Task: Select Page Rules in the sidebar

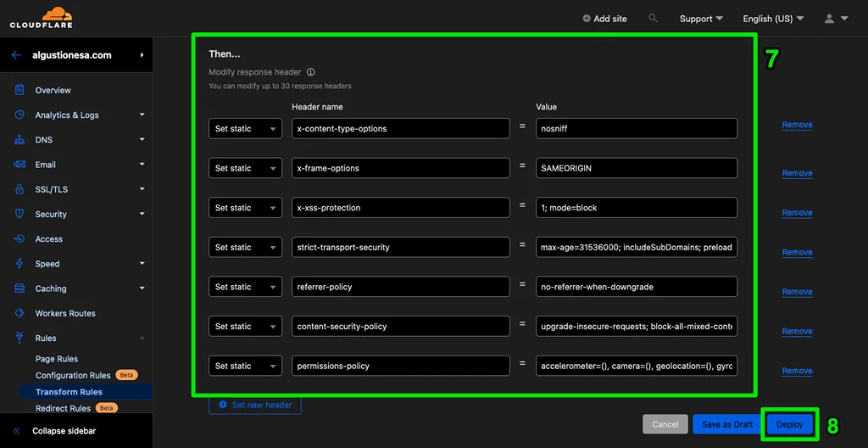Action: coord(57,359)
